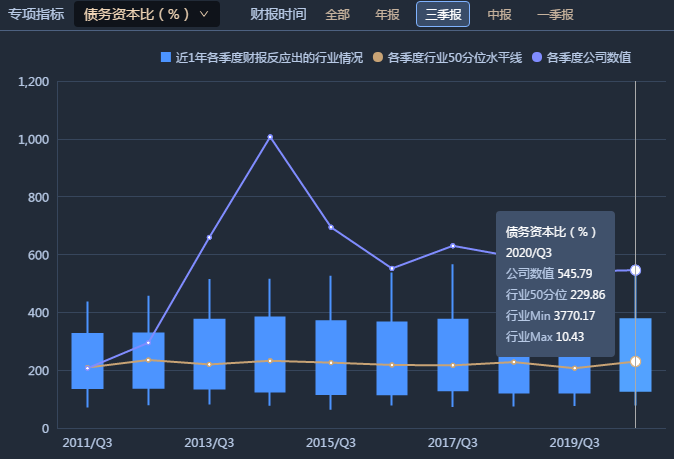Click the highlighted 2020/Q3 company value marker
This screenshot has width=674, height=459.
click(x=636, y=270)
